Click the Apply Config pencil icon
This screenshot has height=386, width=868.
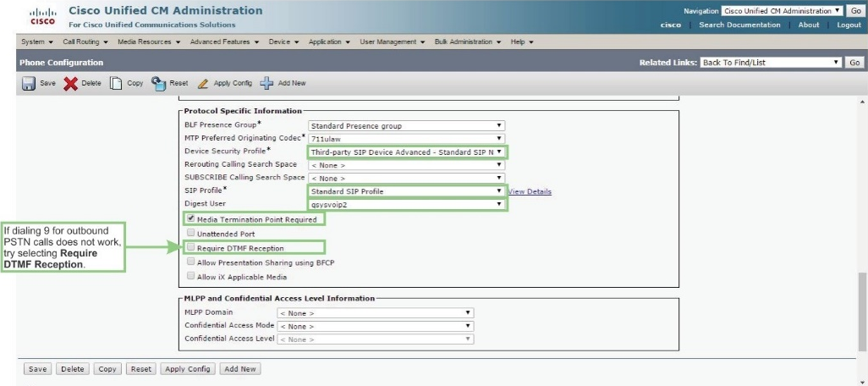coord(203,84)
